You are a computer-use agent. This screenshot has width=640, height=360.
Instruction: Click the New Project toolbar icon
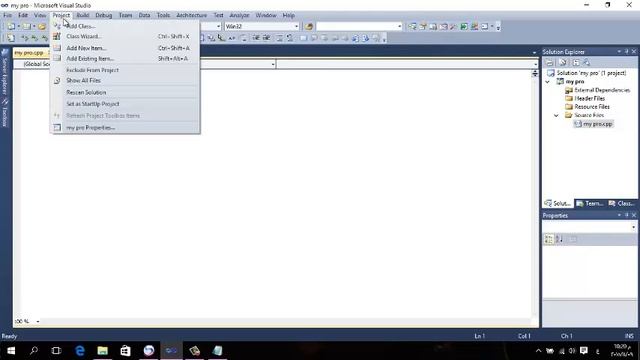tap(11, 27)
